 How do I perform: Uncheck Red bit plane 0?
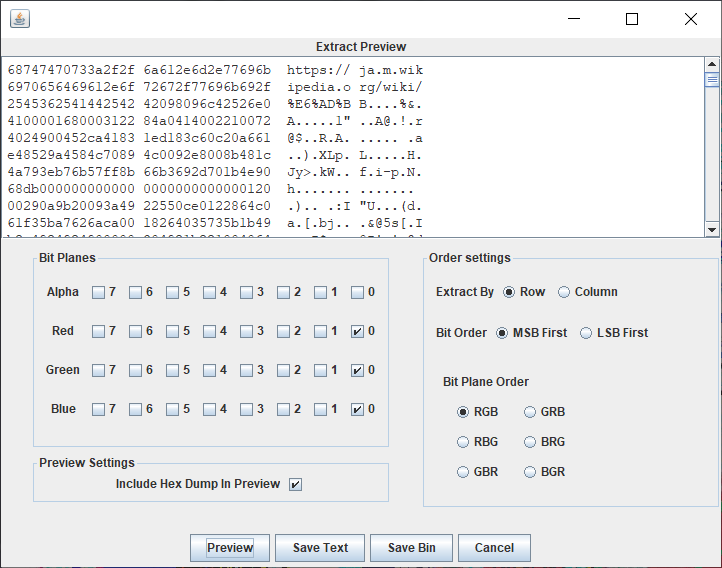click(x=357, y=331)
